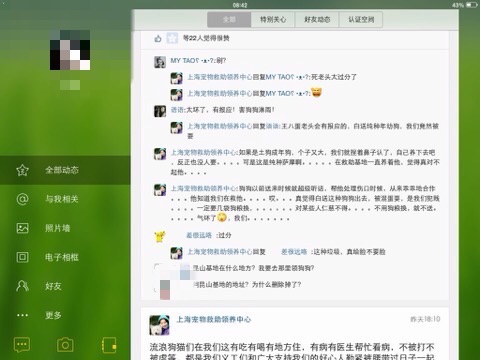
Task: Like the post with thumbs-up icon
Action: pyautogui.click(x=158, y=38)
